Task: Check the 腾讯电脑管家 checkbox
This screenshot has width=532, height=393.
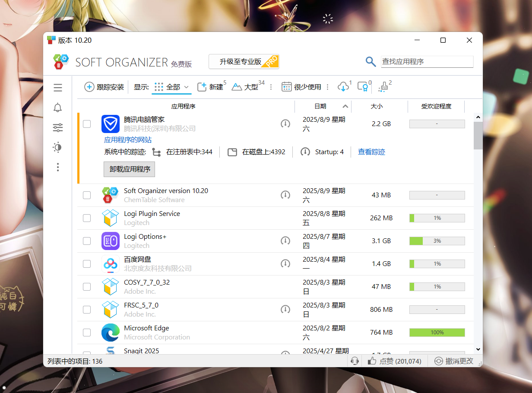Action: coord(87,124)
